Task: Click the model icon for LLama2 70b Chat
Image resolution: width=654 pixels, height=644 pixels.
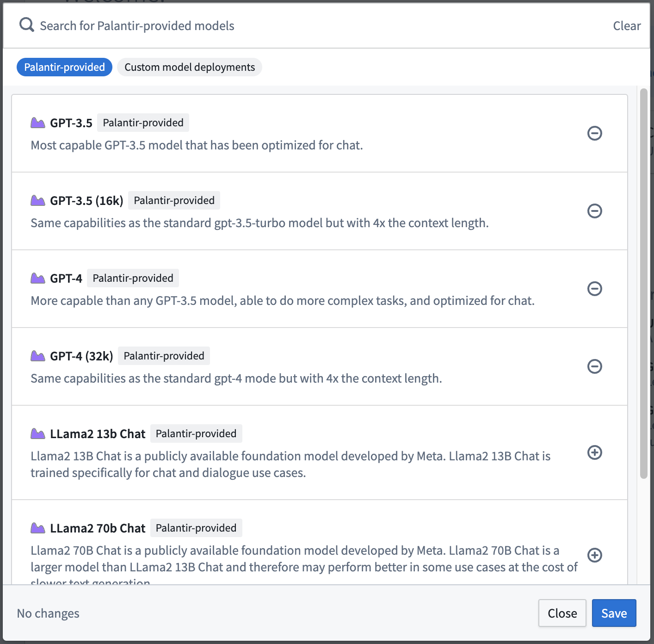Action: pos(38,528)
